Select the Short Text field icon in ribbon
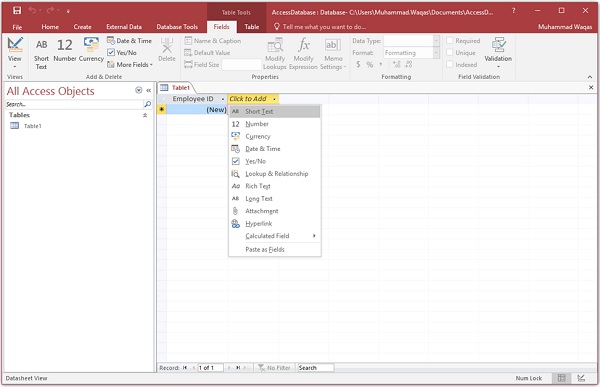The width and height of the screenshot is (600, 387). (41, 54)
